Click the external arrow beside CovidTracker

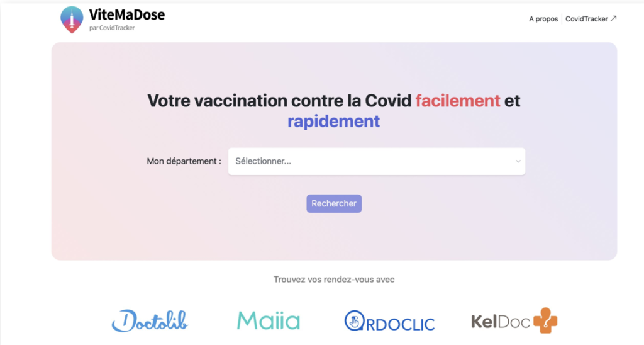(x=614, y=18)
